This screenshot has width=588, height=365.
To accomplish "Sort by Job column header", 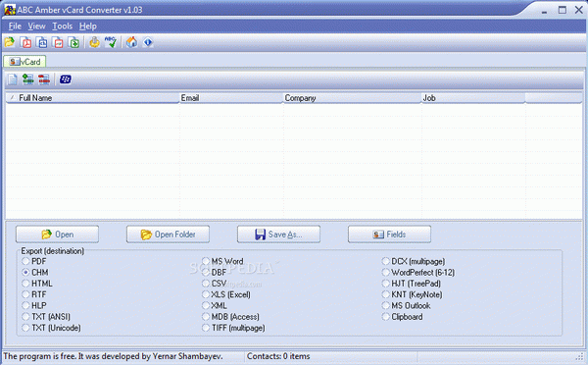I will [473, 98].
